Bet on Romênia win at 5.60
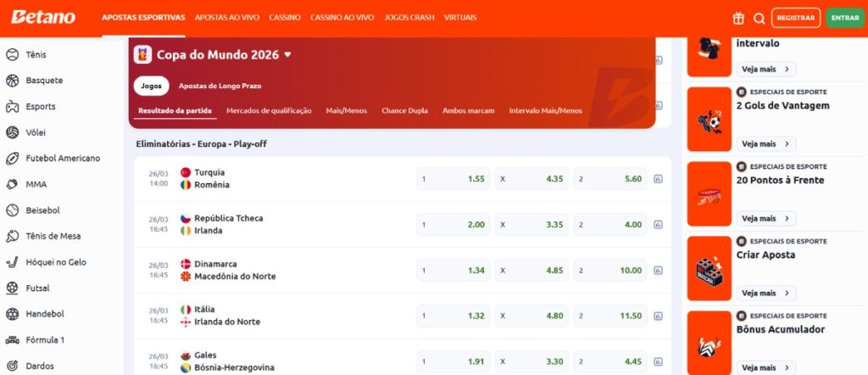 tap(610, 179)
